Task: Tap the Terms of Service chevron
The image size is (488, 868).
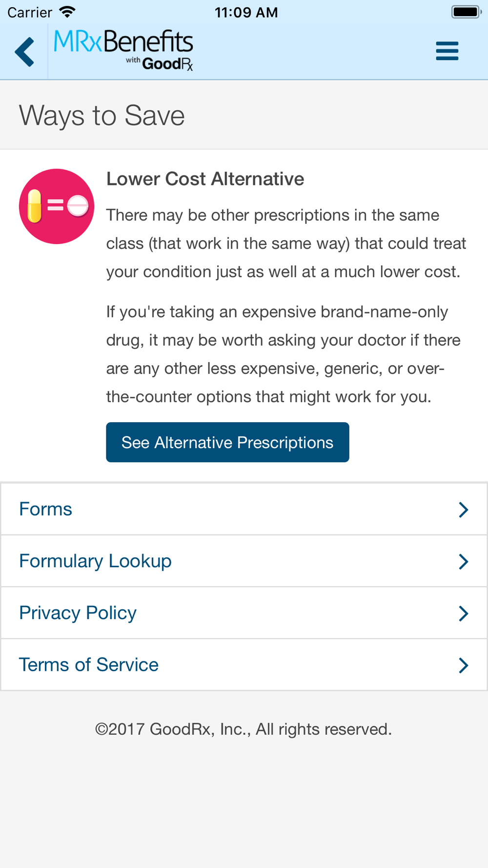Action: pos(463,665)
